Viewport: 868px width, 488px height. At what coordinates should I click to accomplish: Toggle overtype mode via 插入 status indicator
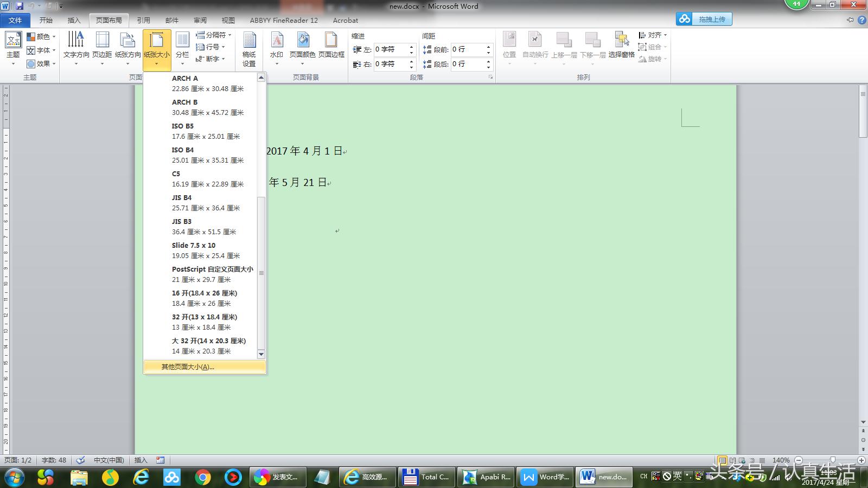click(140, 459)
